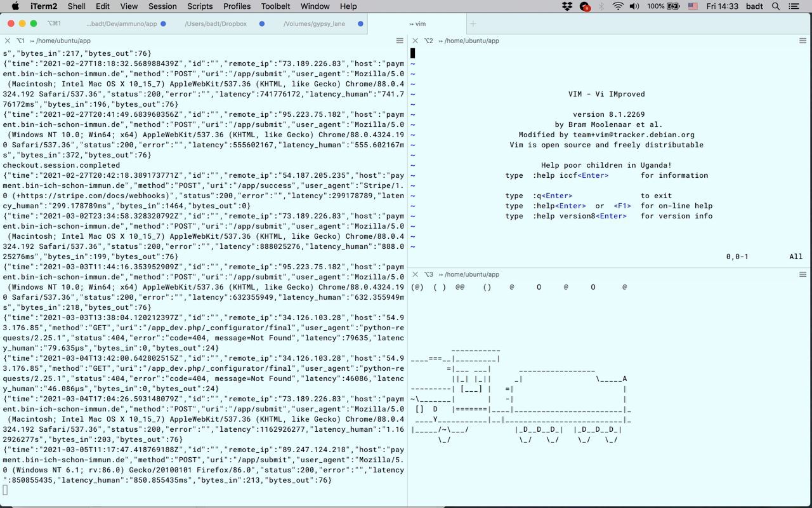Click the red notification badge menu bar icon
The width and height of the screenshot is (812, 508).
coord(585,6)
